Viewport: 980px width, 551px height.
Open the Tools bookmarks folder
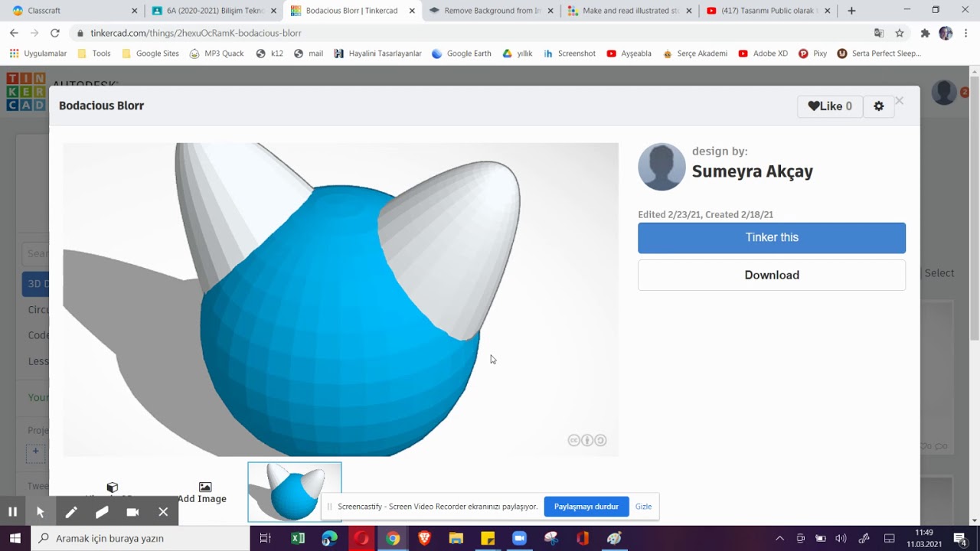pyautogui.click(x=94, y=54)
